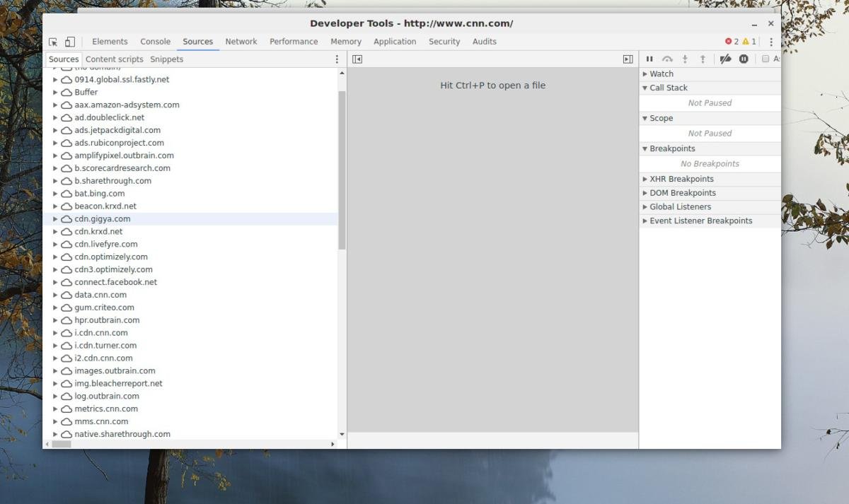Toggle Deactivate breakpoints

tap(725, 59)
